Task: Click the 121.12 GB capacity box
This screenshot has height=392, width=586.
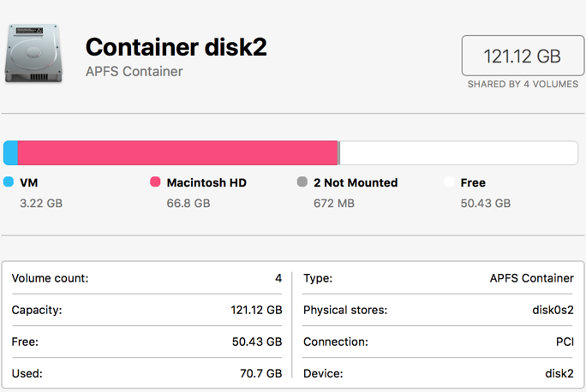Action: point(522,56)
